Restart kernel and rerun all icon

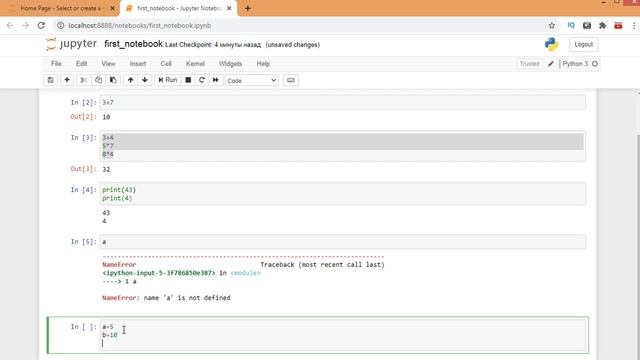pos(216,80)
